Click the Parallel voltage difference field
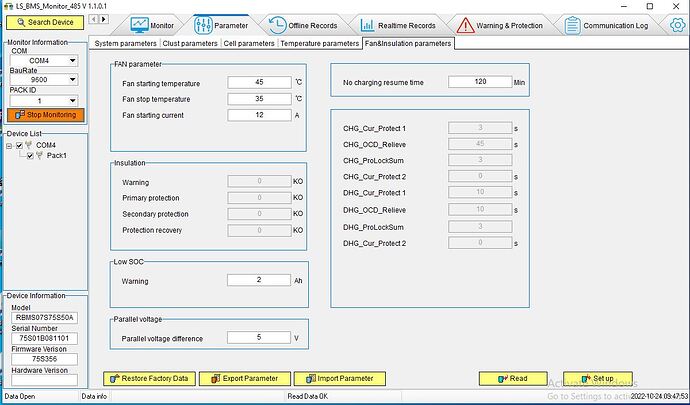Viewport: 690px width, 405px height. 259,338
